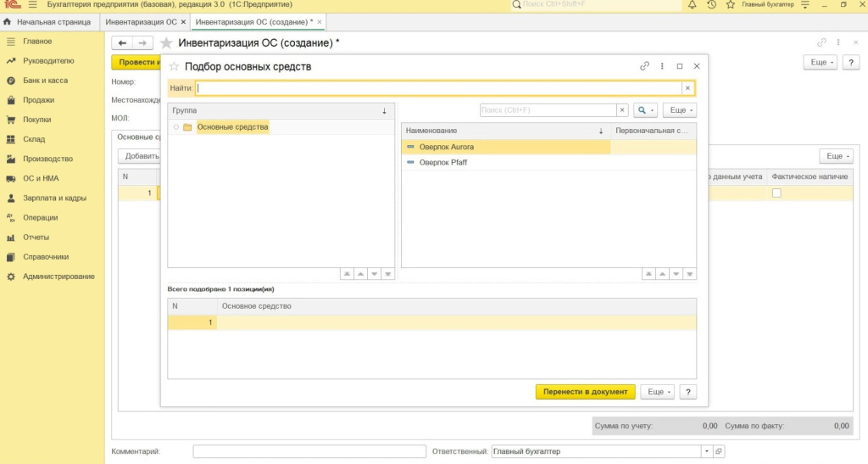Open history clock icon in title bar
868x464 pixels.
point(711,4)
